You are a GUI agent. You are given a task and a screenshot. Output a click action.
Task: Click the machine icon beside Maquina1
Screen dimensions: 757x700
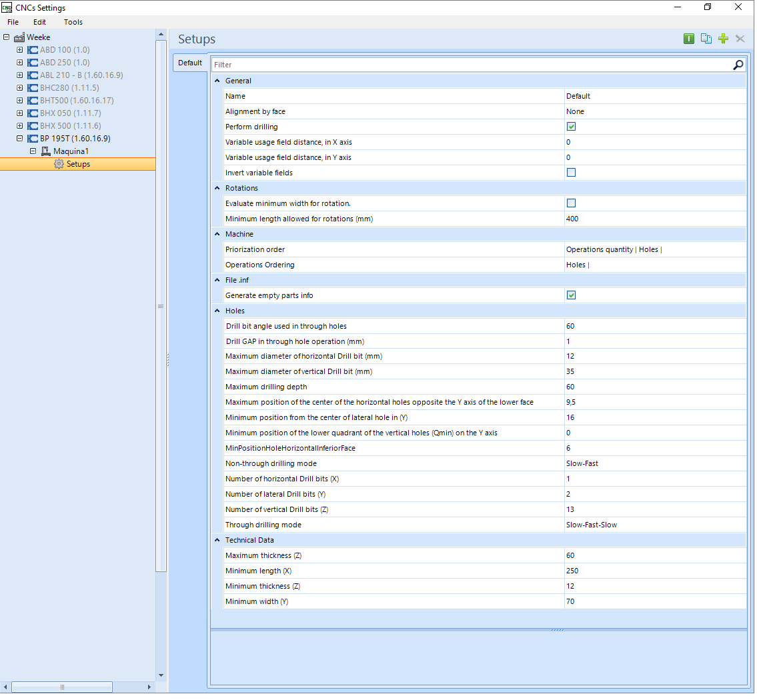(46, 151)
